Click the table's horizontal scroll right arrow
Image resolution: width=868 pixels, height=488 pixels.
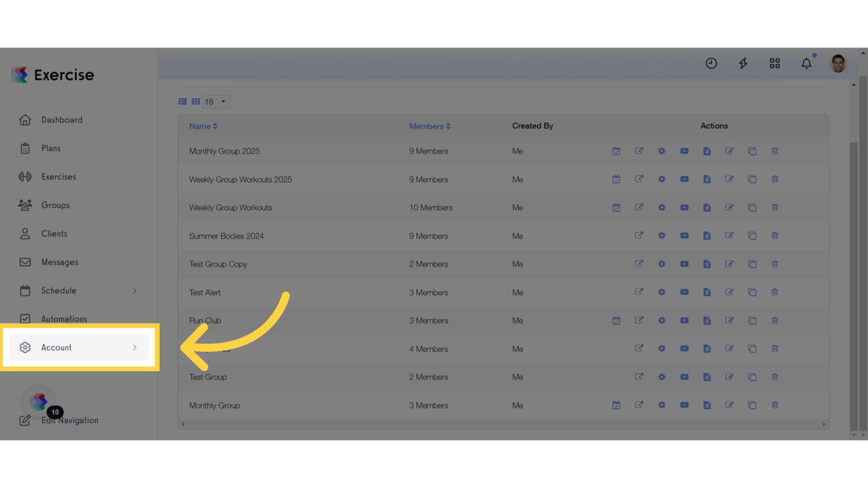click(824, 424)
